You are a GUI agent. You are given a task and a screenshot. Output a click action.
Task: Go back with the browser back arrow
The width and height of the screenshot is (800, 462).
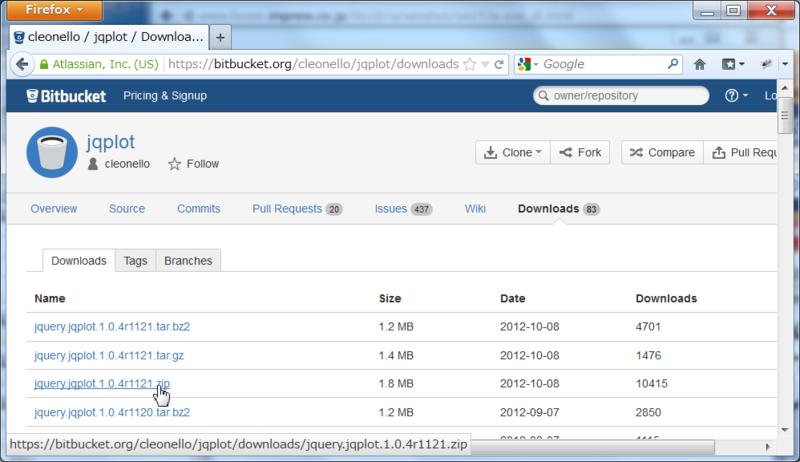click(21, 64)
